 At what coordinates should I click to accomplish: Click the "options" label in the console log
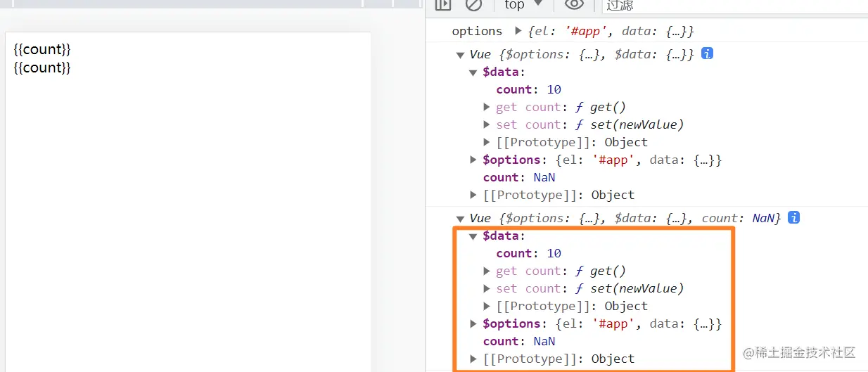tap(477, 31)
